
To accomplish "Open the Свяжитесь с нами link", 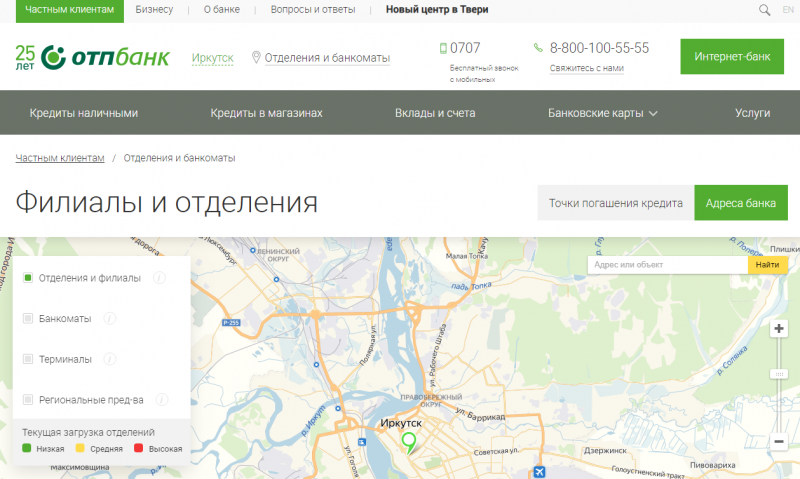I will click(586, 69).
